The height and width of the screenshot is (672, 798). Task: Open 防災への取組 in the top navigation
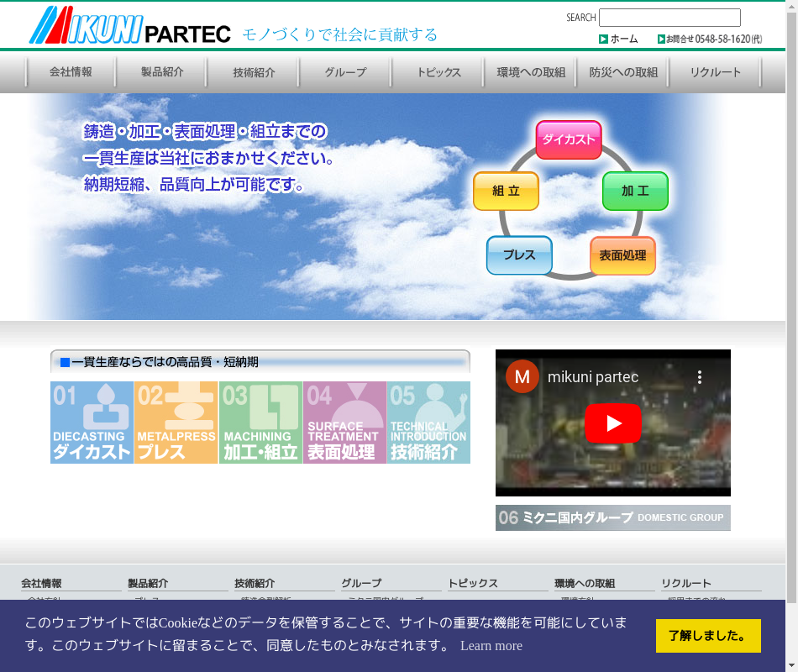pos(623,72)
